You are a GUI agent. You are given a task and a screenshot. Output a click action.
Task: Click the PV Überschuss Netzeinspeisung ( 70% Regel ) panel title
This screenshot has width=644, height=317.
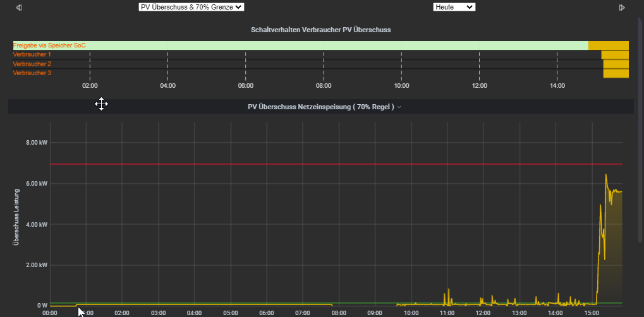coord(321,107)
